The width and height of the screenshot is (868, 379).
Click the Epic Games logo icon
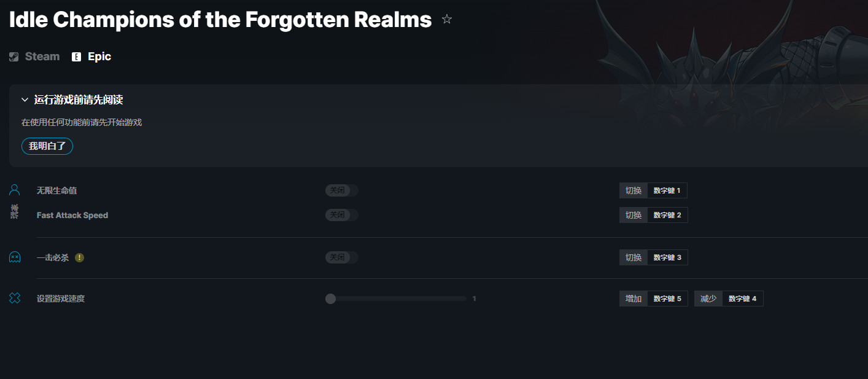76,57
